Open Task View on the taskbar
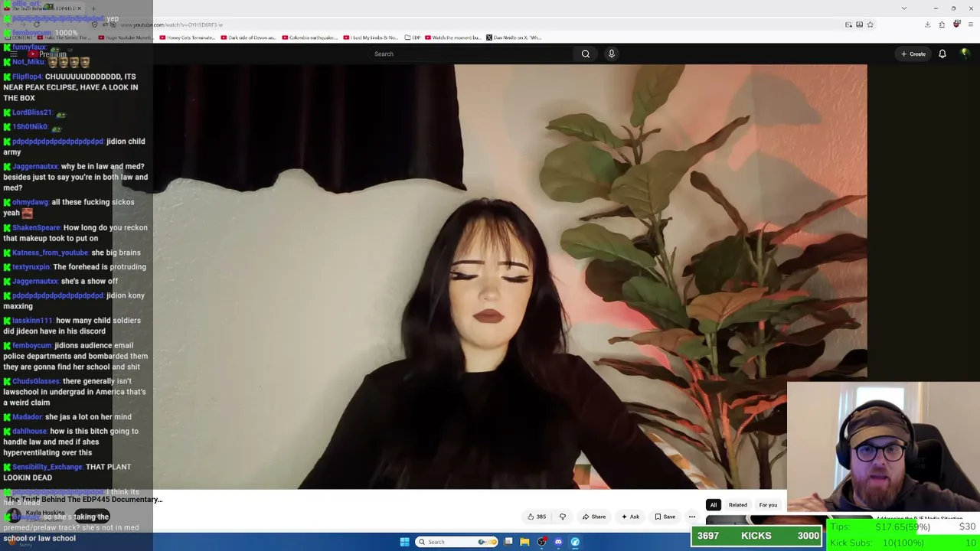Screen dimensions: 980x551 [x=508, y=542]
